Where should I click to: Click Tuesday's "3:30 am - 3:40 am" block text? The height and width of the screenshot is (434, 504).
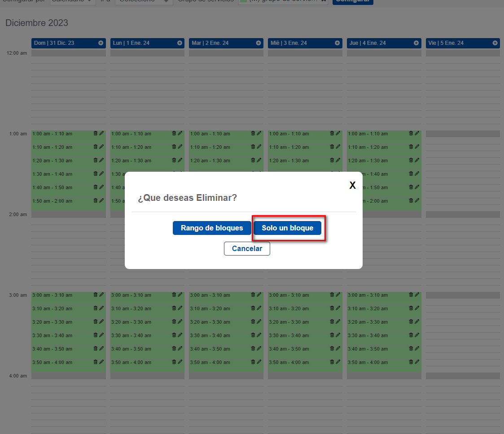[x=210, y=336]
